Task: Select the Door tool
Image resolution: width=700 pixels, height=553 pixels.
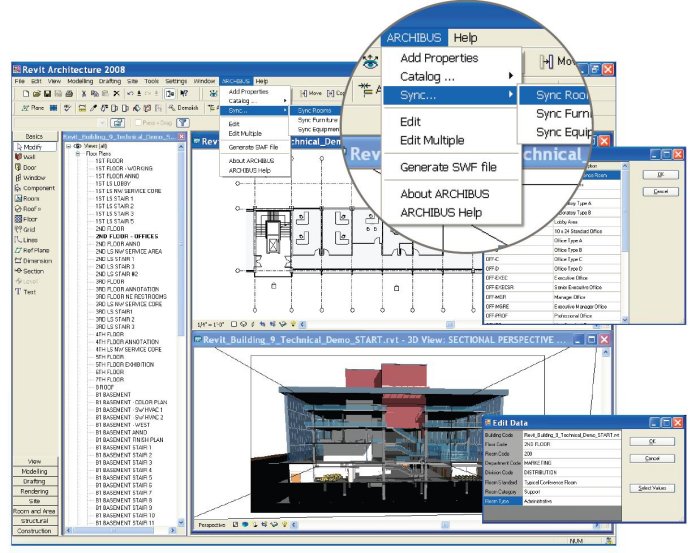Action: pos(30,167)
